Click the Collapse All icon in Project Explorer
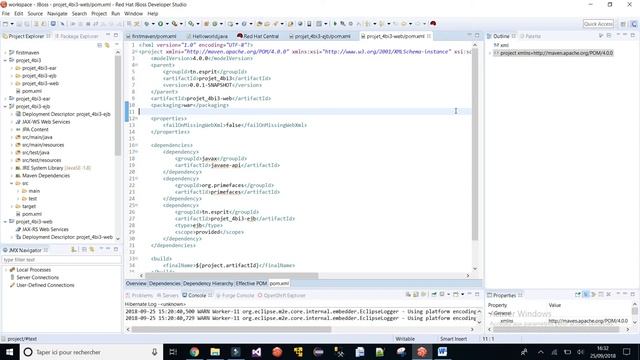Image resolution: width=640 pixels, height=360 pixels. tap(100, 45)
